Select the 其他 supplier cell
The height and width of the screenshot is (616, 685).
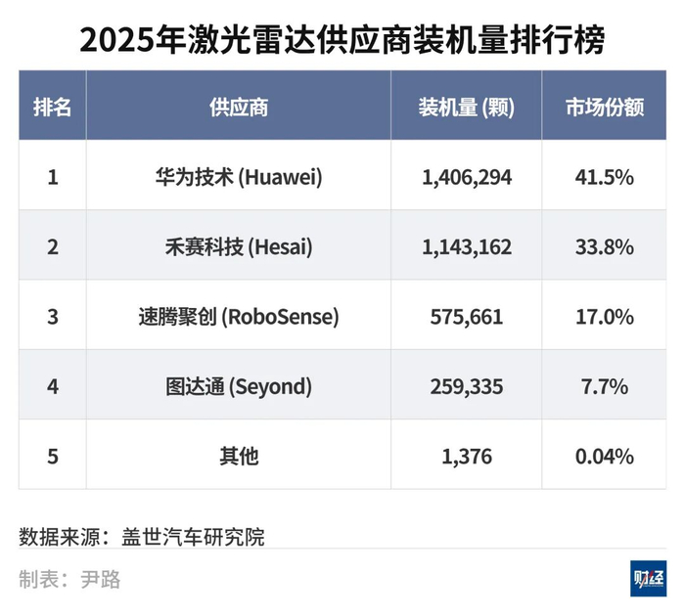point(239,457)
